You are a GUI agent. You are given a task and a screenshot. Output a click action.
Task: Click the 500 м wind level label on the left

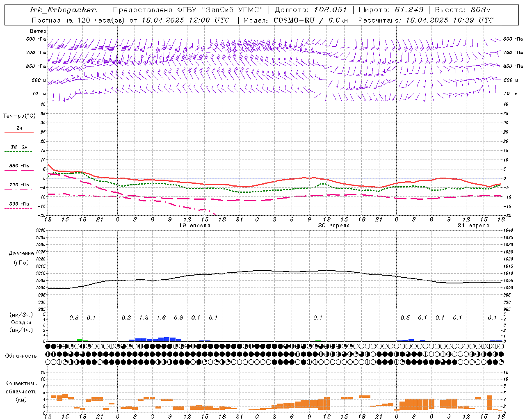pyautogui.click(x=39, y=80)
